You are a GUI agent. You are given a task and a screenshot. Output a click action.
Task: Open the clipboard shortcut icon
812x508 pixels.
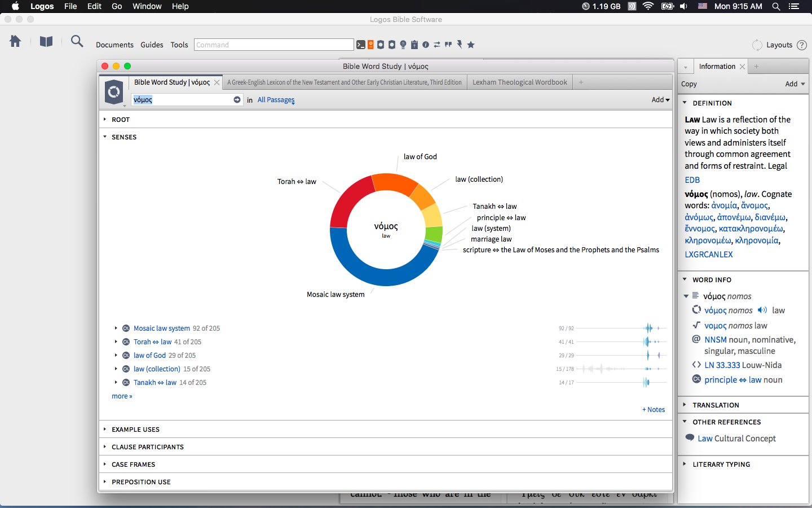414,45
